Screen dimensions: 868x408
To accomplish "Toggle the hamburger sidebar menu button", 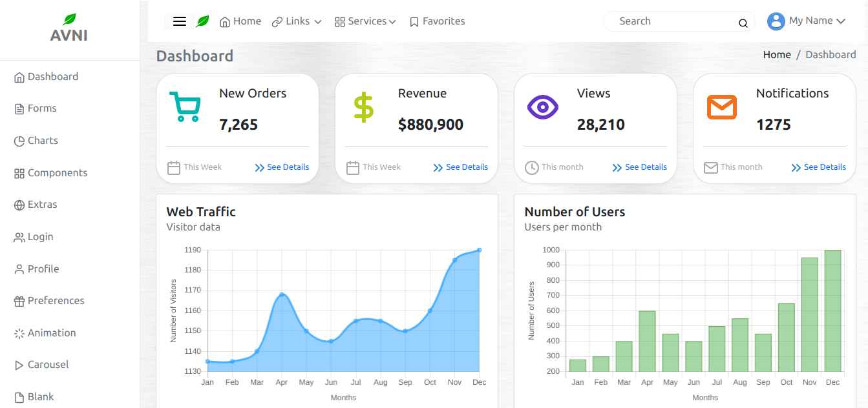I will click(180, 21).
